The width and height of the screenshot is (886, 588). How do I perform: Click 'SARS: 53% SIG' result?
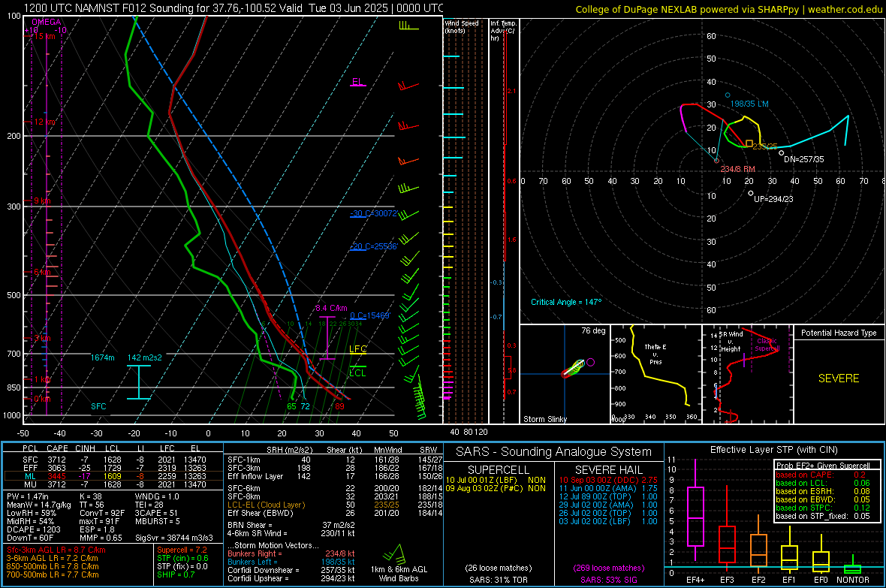[x=608, y=580]
